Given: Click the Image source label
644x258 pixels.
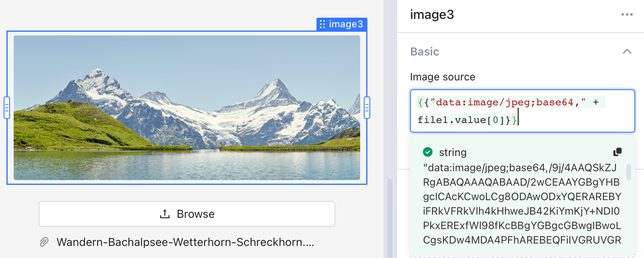Looking at the screenshot, I should pyautogui.click(x=442, y=77).
